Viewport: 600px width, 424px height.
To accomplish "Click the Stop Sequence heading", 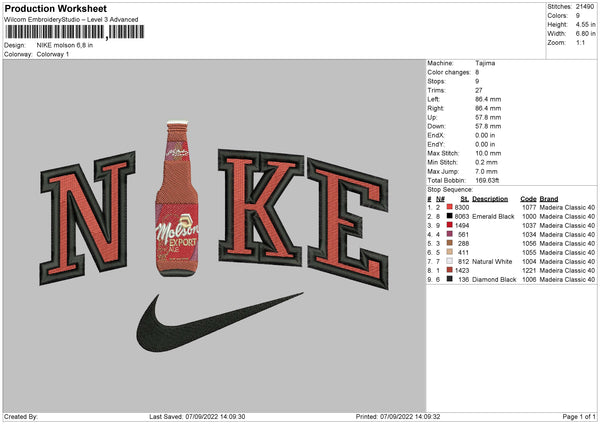I will (x=450, y=190).
